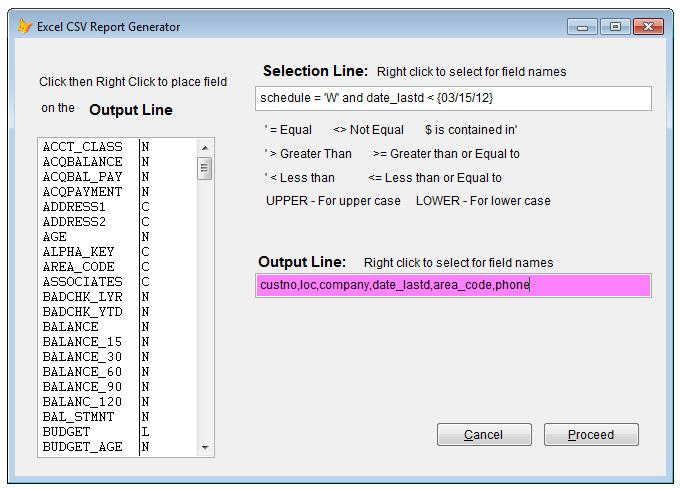The width and height of the screenshot is (681, 490).
Task: Select BALANCE_30 field row
Action: pos(118,357)
